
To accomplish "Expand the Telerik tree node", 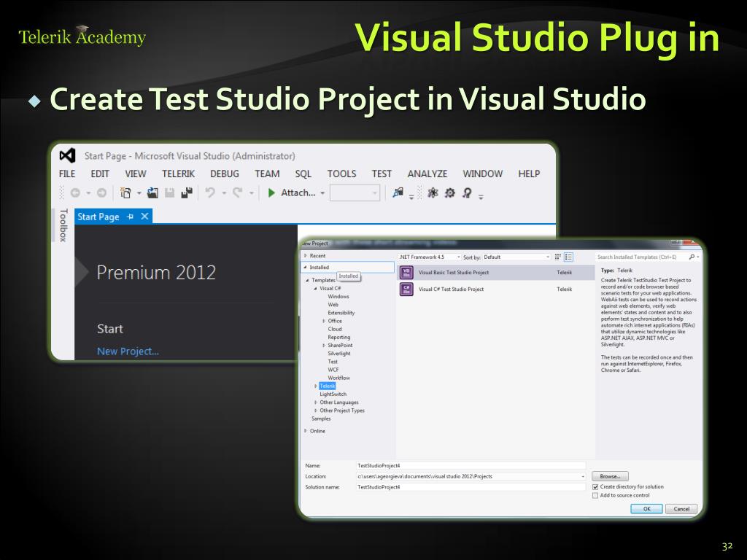I will click(315, 386).
